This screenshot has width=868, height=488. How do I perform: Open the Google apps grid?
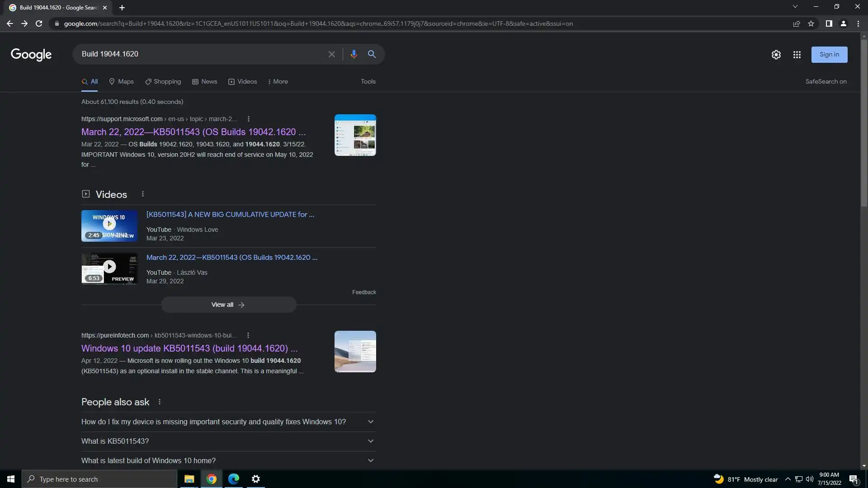point(797,55)
